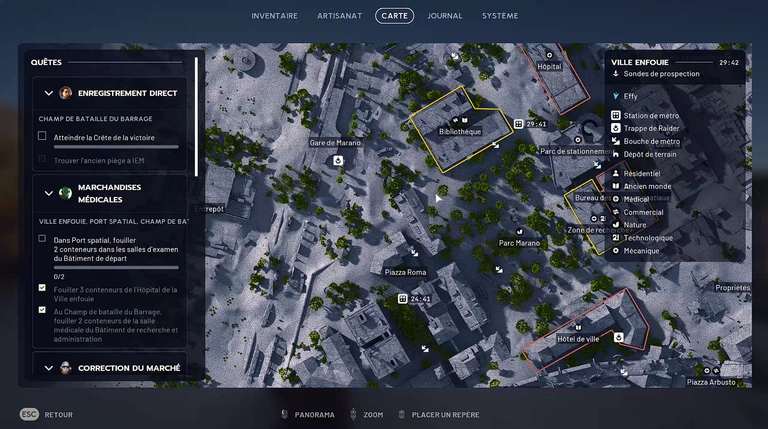
Task: Click the Zoom control hint
Action: click(367, 414)
